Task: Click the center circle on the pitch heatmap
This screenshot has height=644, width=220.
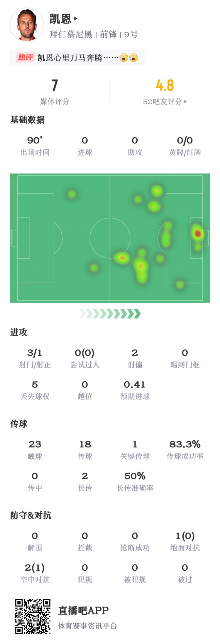Action: pos(110,238)
